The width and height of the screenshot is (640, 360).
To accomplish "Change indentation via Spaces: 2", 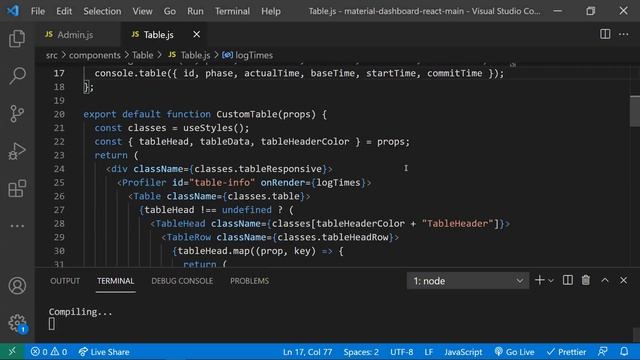I will [361, 352].
